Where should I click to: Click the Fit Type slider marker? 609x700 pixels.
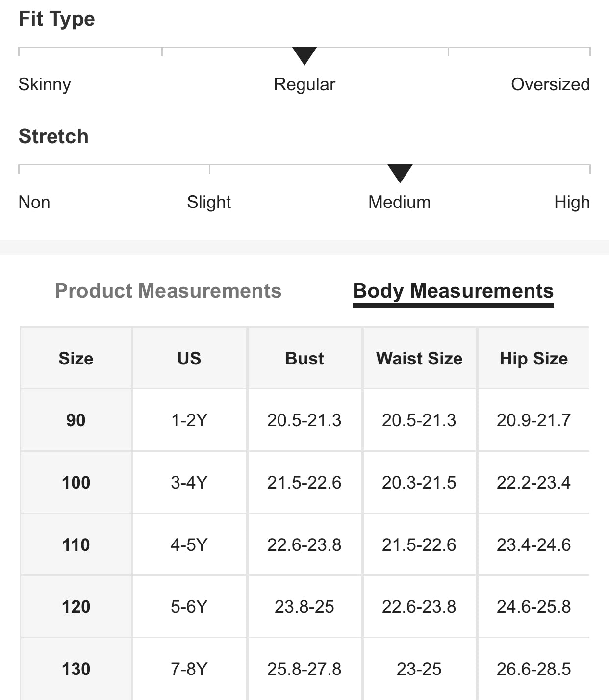coord(304,55)
